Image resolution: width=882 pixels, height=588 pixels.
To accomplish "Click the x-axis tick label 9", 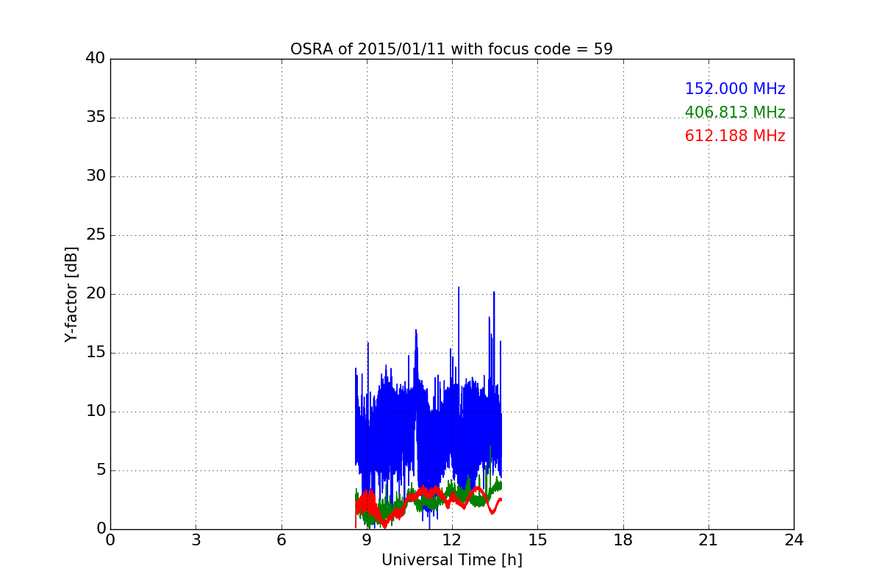I will 367,540.
